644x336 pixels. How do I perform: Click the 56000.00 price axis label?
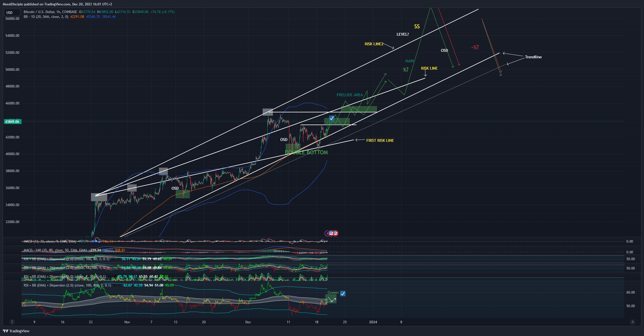point(12,19)
